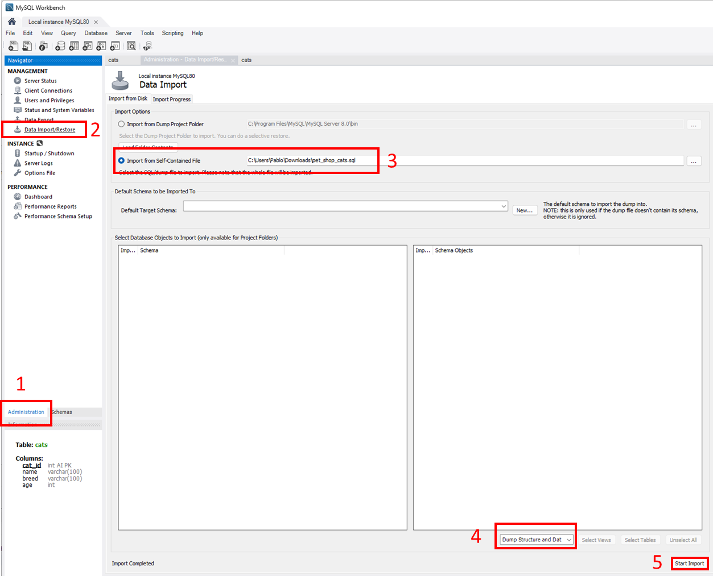Open Options File in Navigator
The width and height of the screenshot is (713, 588).
40,173
